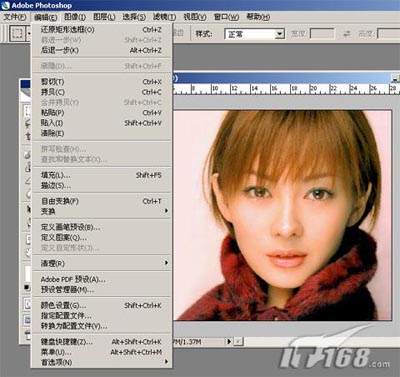
Task: Choose 指定配置文件... assign profile
Action: point(101,316)
